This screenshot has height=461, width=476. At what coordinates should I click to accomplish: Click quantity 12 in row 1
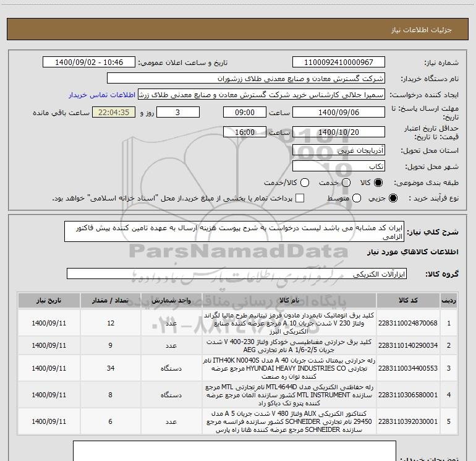(111, 323)
